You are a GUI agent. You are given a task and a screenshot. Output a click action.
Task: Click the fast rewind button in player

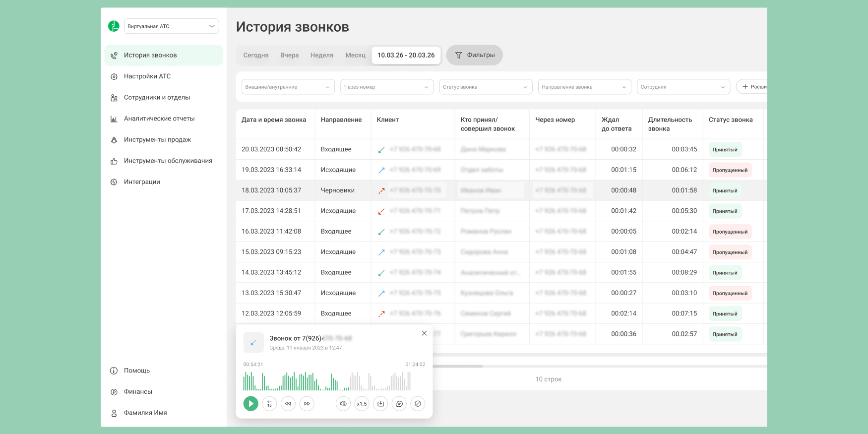(x=288, y=404)
